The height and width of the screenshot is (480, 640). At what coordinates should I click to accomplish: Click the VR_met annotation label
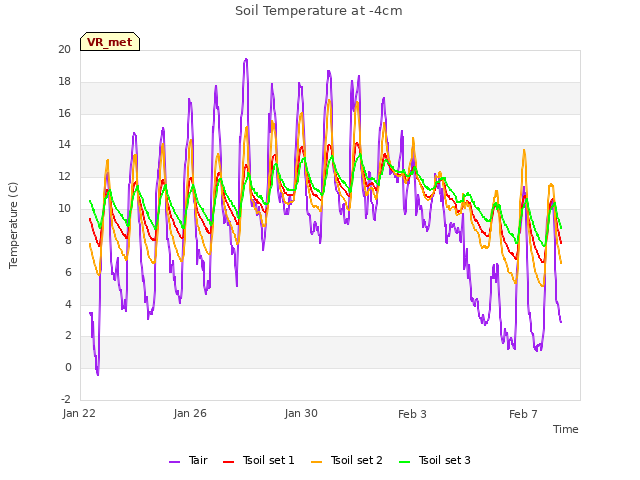coord(110,42)
